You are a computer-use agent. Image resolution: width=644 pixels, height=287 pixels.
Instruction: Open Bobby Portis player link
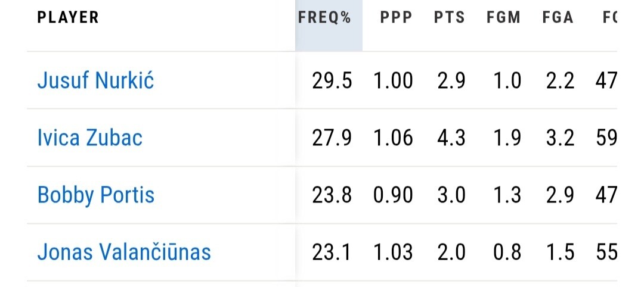(x=95, y=195)
